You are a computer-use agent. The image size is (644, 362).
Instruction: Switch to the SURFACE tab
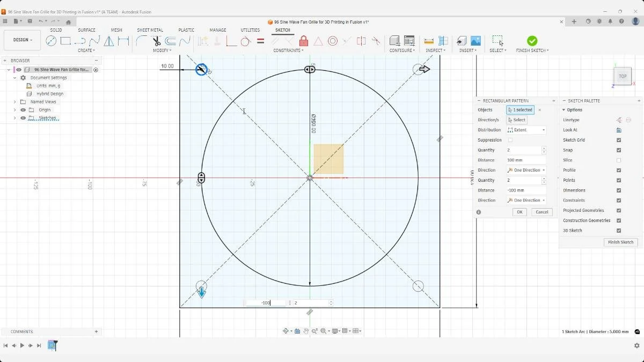point(86,30)
